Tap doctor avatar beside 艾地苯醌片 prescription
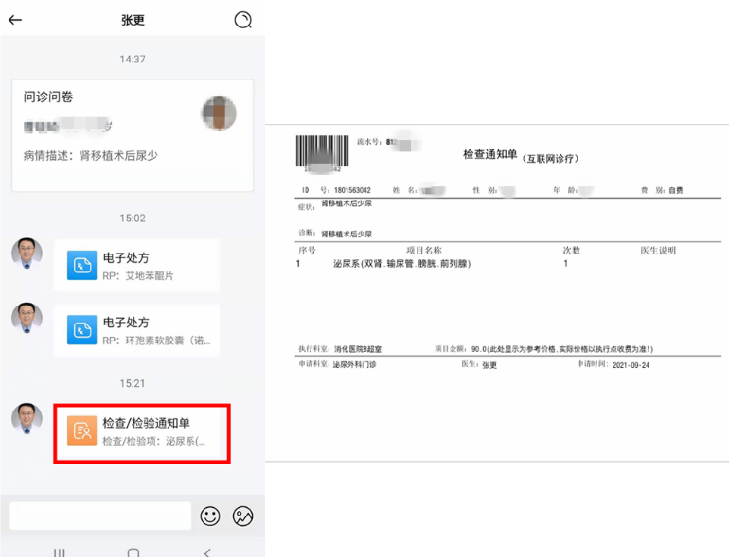The height and width of the screenshot is (560, 729). 27,254
